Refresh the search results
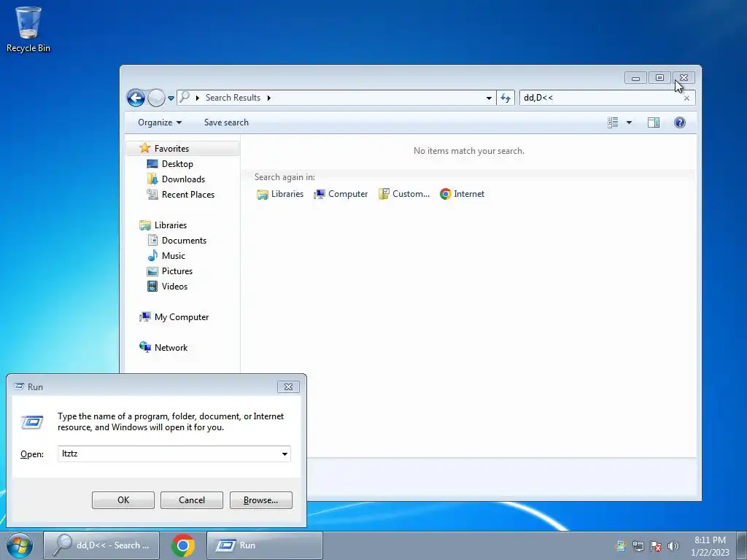Viewport: 747px width, 560px height. 506,98
